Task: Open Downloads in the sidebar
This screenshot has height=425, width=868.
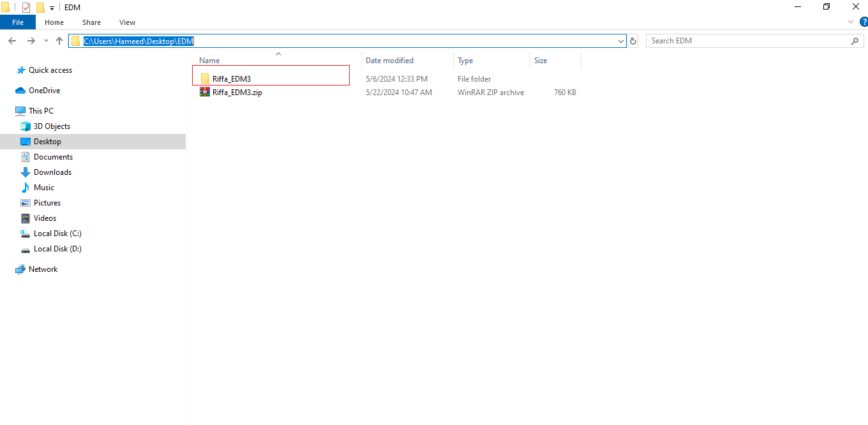Action: pos(52,172)
